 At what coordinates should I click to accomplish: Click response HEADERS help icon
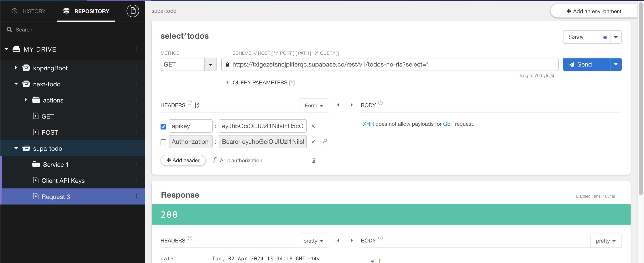190,238
